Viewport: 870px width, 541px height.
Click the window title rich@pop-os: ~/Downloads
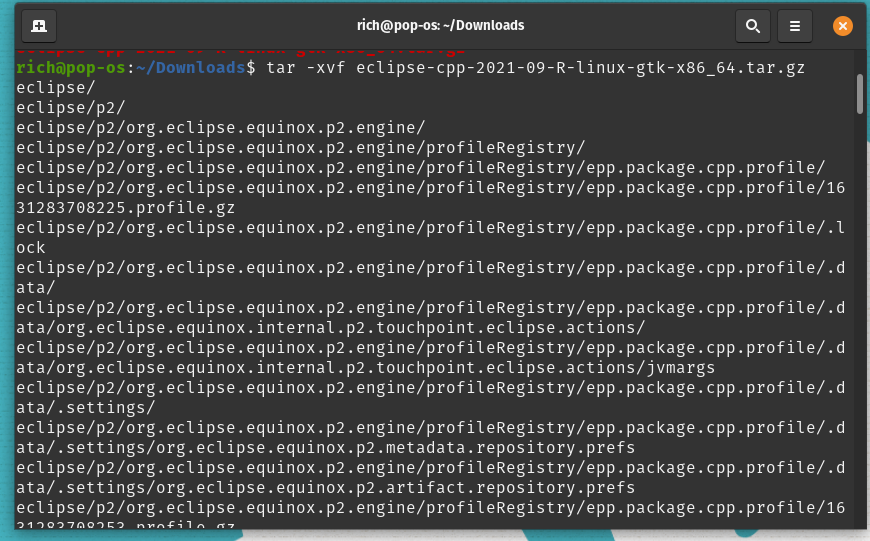pyautogui.click(x=440, y=25)
